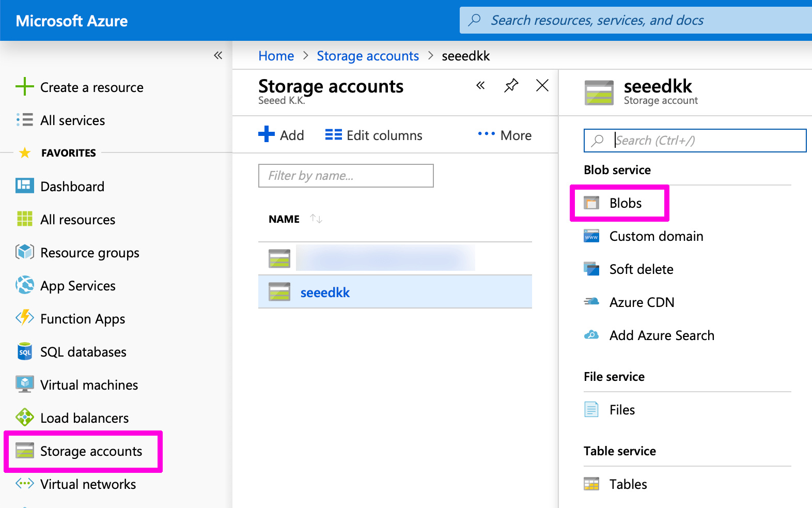This screenshot has height=508, width=812.
Task: Click the Edit columns icon
Action: [334, 135]
